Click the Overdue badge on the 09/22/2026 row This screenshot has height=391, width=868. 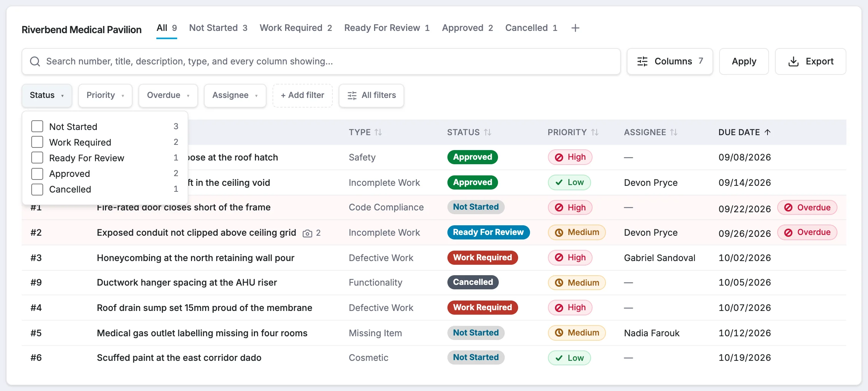point(807,207)
